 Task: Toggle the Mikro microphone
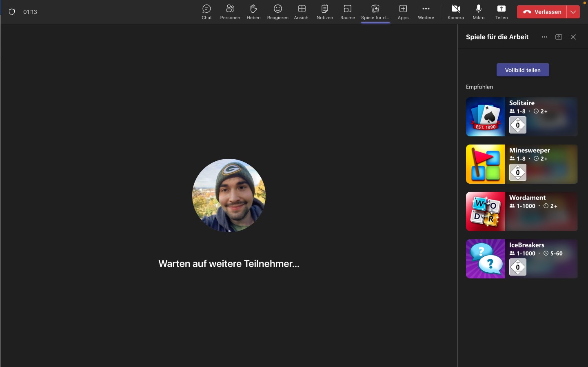click(478, 12)
